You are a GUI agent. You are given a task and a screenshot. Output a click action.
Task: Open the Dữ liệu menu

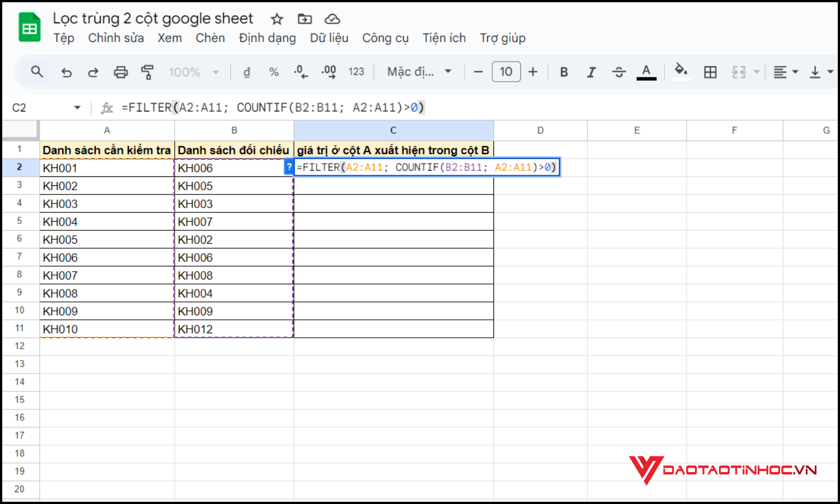pos(329,38)
